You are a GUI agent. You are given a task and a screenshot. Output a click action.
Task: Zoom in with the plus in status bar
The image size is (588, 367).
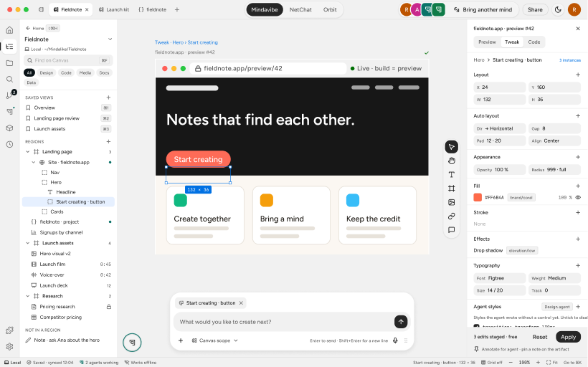538,363
